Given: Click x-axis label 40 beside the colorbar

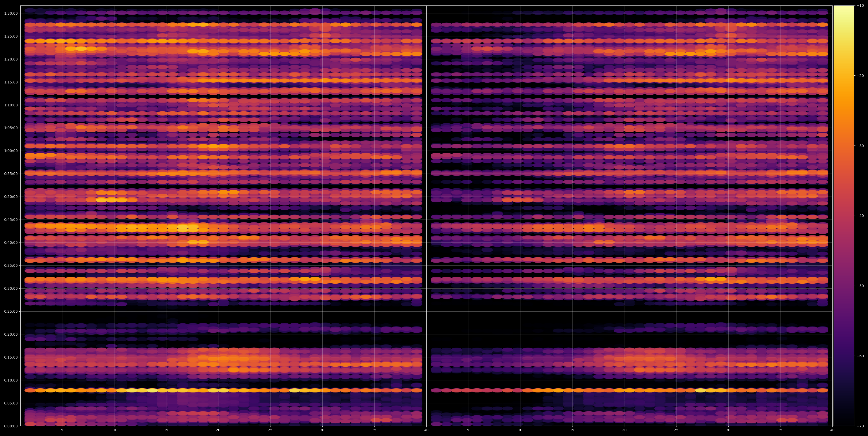Looking at the screenshot, I should (832, 430).
